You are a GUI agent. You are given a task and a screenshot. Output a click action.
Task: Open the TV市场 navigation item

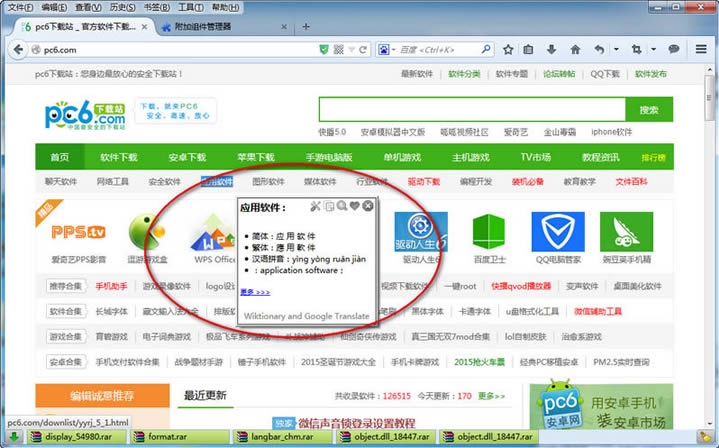(x=535, y=157)
